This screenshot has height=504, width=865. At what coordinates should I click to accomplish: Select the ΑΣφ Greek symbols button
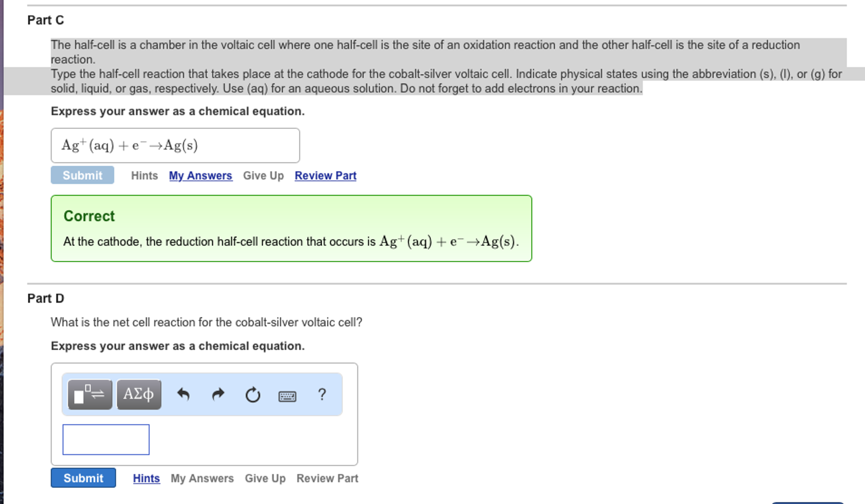click(138, 394)
